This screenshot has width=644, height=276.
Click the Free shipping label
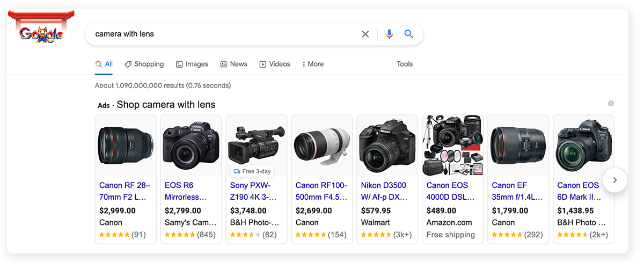451,235
